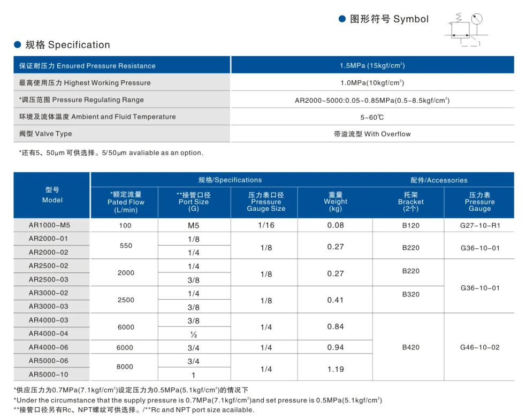Click the Weight (kg) column header
The height and width of the screenshot is (420, 526).
(336, 202)
